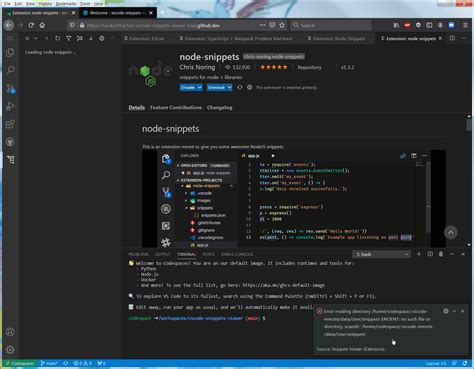
Task: Go back with the browser back arrow
Action: 9,25
